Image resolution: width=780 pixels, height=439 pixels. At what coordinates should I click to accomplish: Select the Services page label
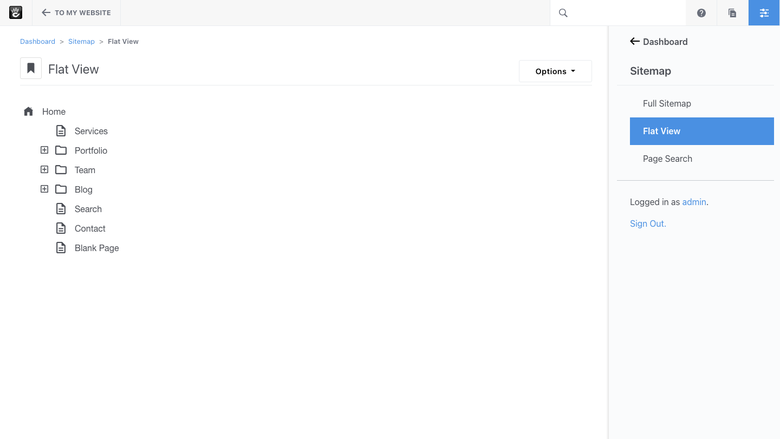tap(91, 131)
